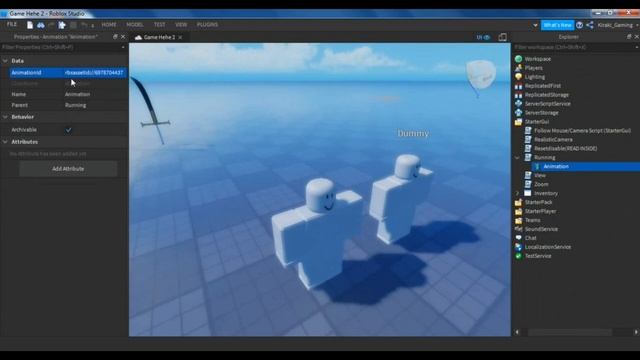Select RealisticCamera script

tap(553, 140)
